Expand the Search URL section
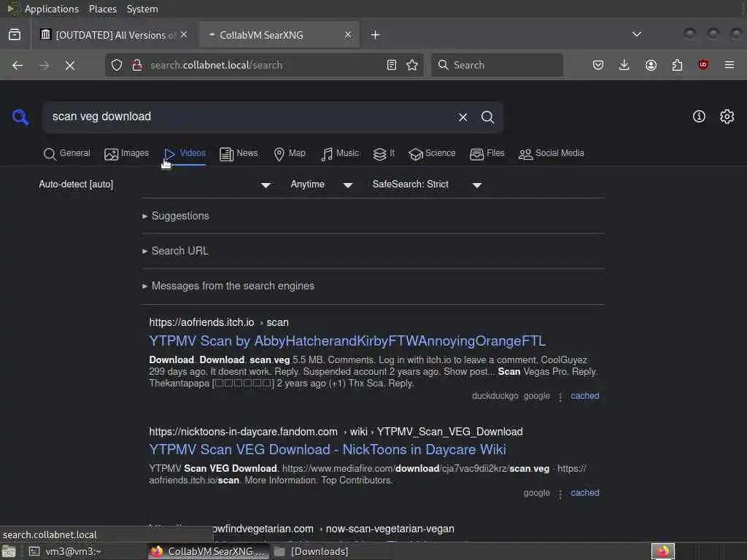The width and height of the screenshot is (747, 560). pyautogui.click(x=175, y=251)
